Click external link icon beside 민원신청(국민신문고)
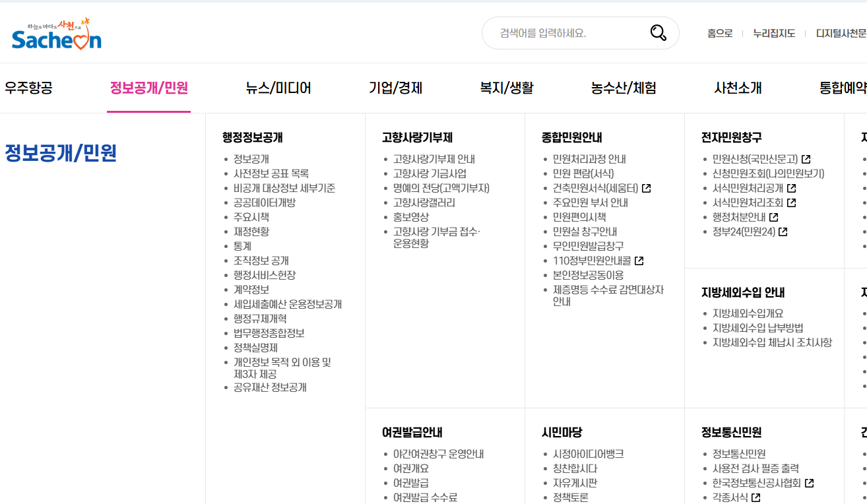867x504 pixels. coord(806,159)
